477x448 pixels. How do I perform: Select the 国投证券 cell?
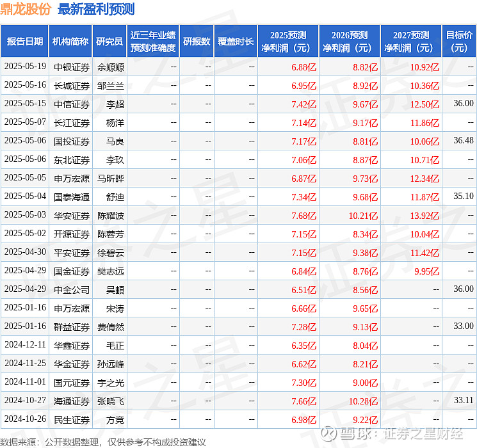click(x=72, y=141)
